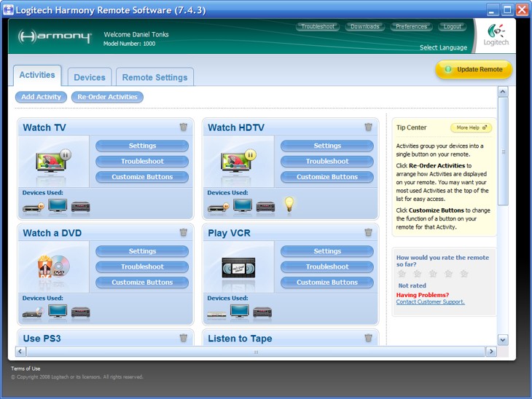The width and height of the screenshot is (532, 399).
Task: Click the VHS cassette image in Play VCR
Action: click(x=238, y=267)
